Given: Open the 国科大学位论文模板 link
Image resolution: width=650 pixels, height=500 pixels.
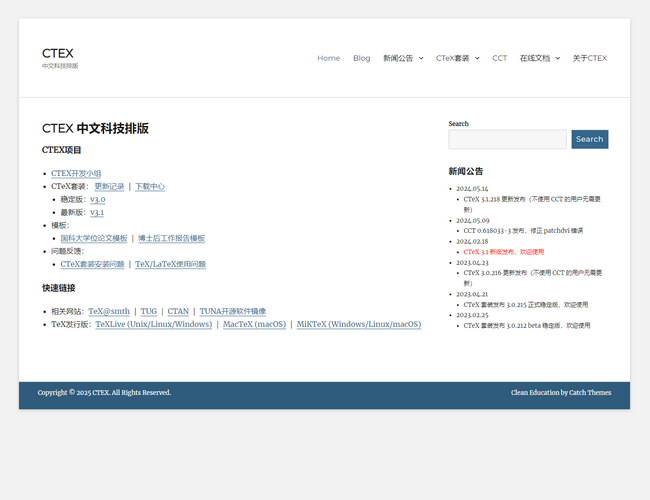Looking at the screenshot, I should click(94, 238).
